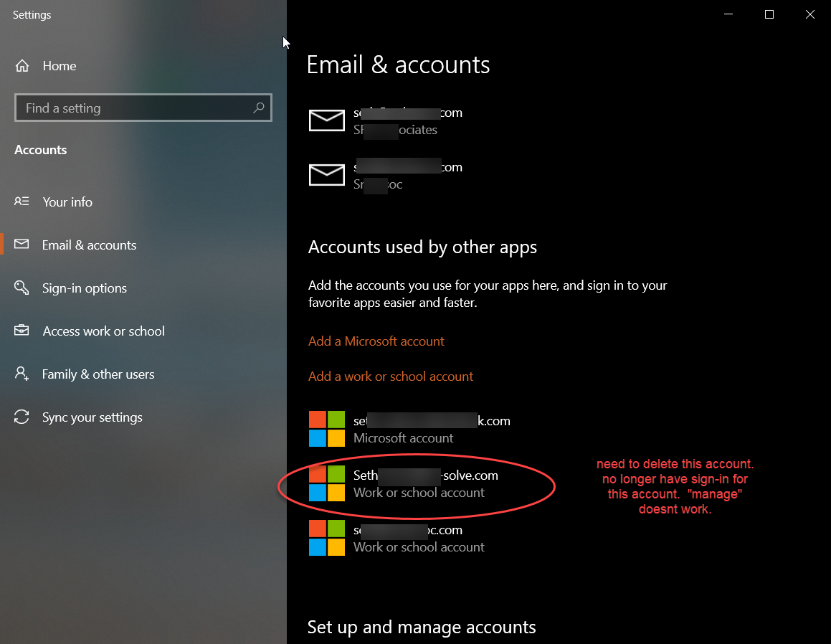This screenshot has height=644, width=831.
Task: Select second email account envelope icon
Action: [326, 175]
